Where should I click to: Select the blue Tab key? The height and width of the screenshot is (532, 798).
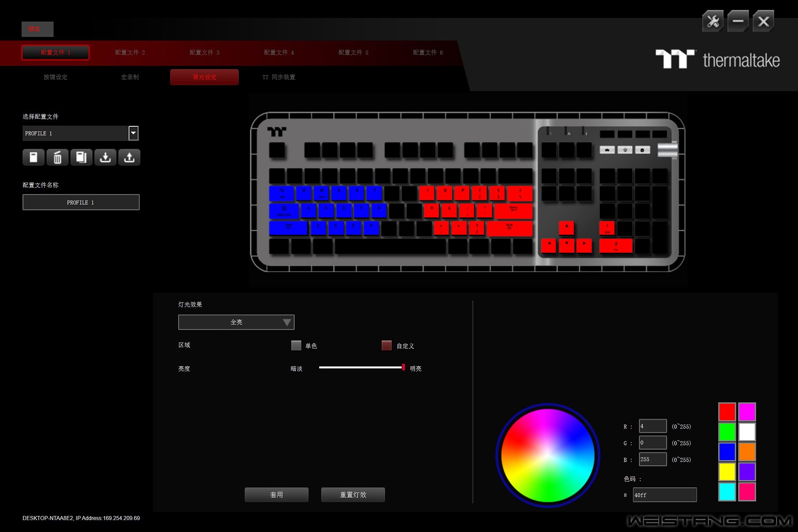(282, 193)
